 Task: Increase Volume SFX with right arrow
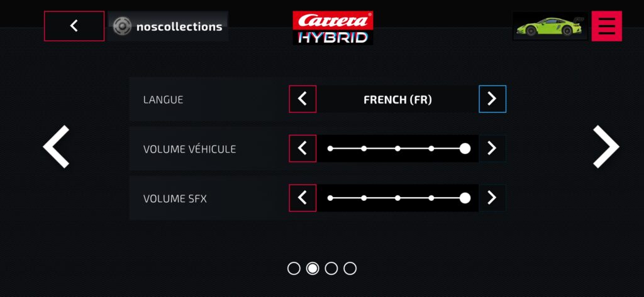(x=492, y=198)
